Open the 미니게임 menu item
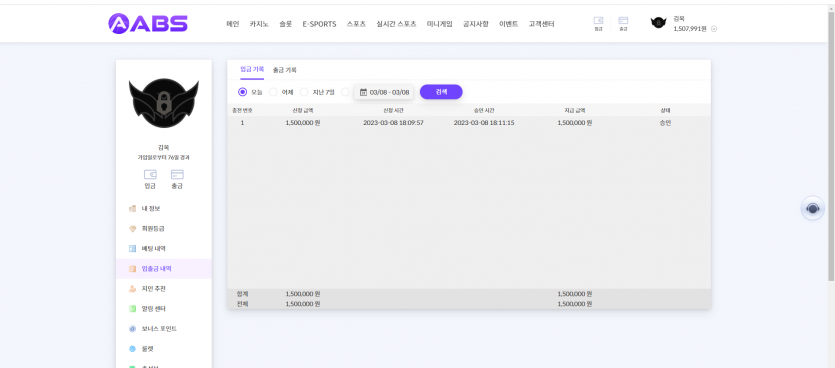This screenshot has height=368, width=835. (439, 24)
